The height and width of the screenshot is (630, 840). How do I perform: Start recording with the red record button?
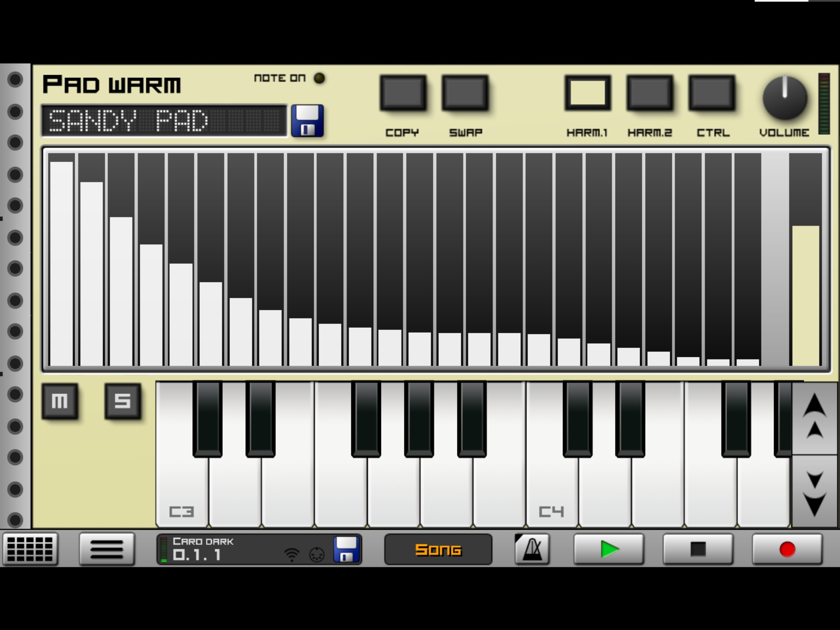point(787,549)
